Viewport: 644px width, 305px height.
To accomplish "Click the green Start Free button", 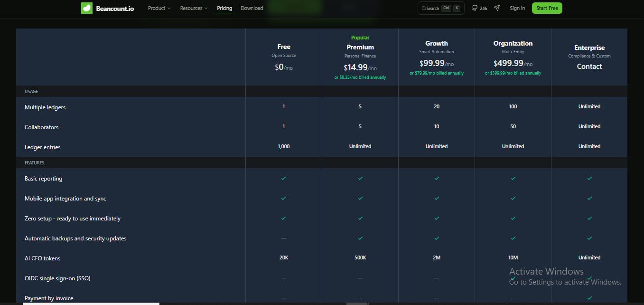I will pyautogui.click(x=547, y=8).
